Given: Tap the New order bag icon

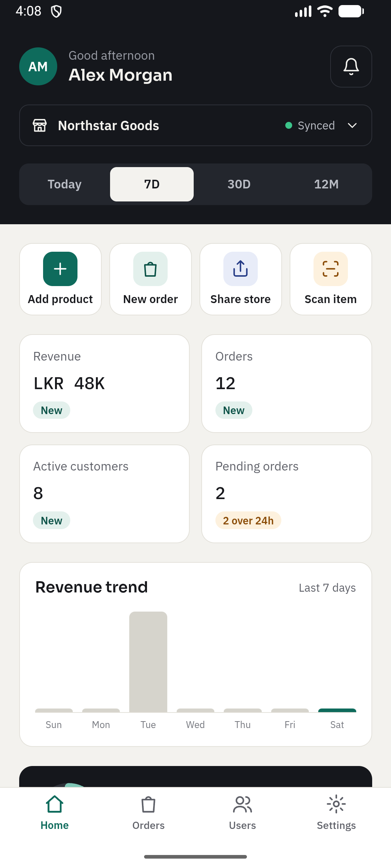Looking at the screenshot, I should point(150,269).
